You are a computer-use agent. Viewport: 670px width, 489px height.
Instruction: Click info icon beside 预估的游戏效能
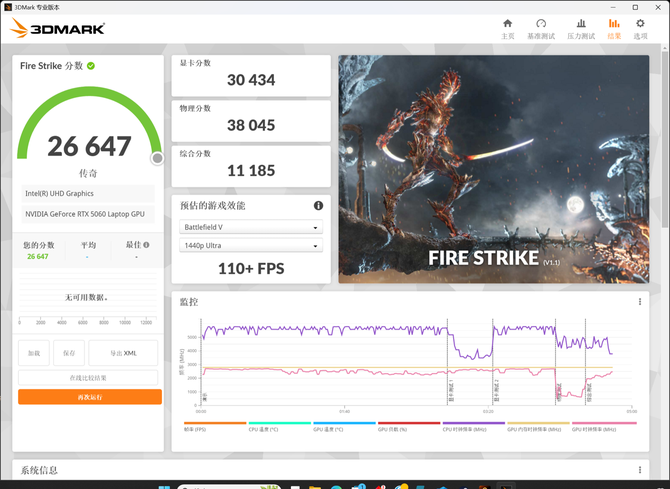(318, 206)
